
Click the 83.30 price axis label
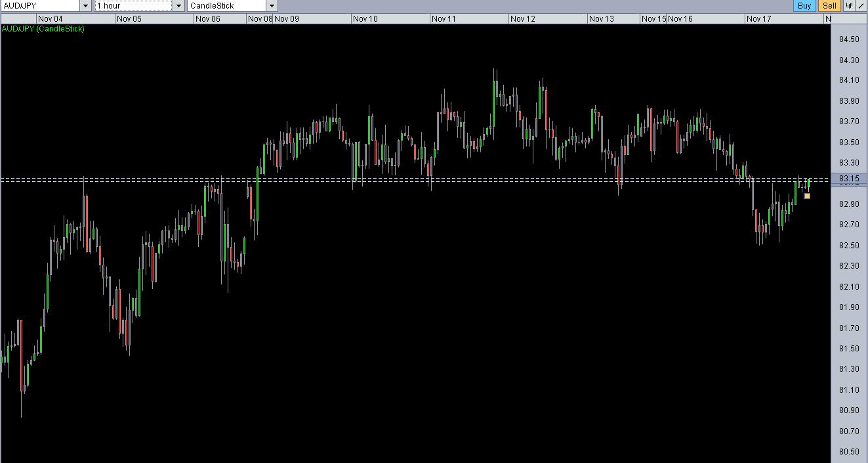849,163
